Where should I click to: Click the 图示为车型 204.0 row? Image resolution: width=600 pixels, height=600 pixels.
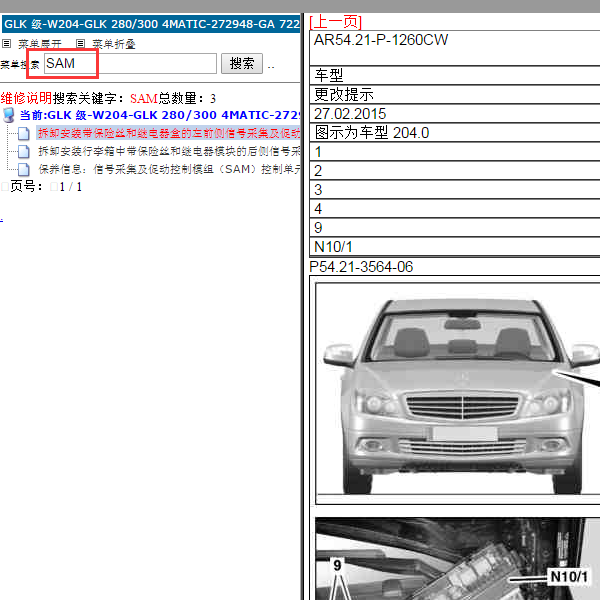tap(455, 132)
